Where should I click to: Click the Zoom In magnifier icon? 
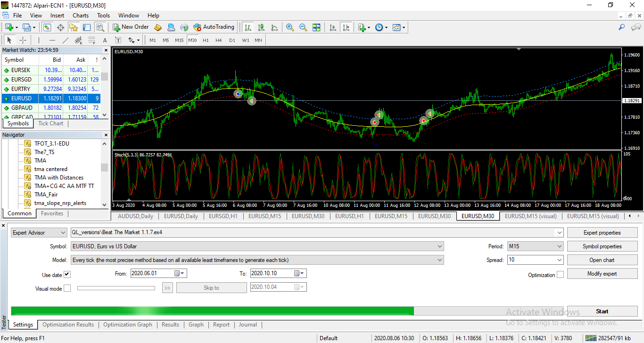[x=290, y=27]
